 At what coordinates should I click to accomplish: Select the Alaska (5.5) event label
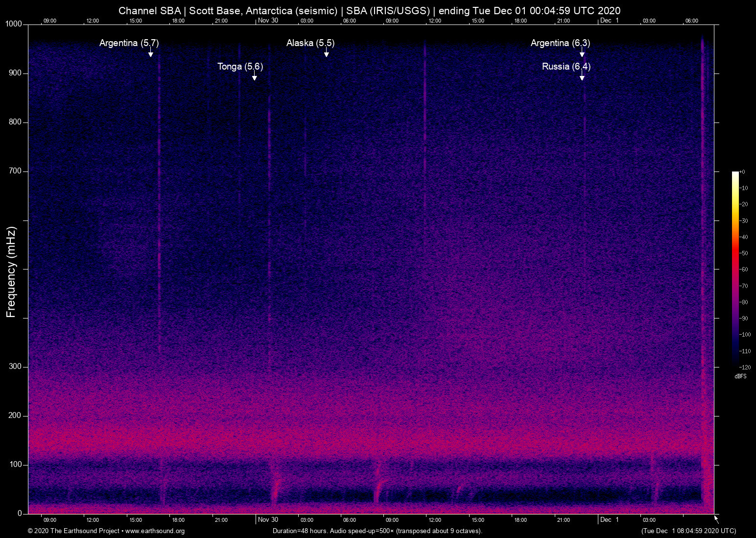click(x=310, y=43)
